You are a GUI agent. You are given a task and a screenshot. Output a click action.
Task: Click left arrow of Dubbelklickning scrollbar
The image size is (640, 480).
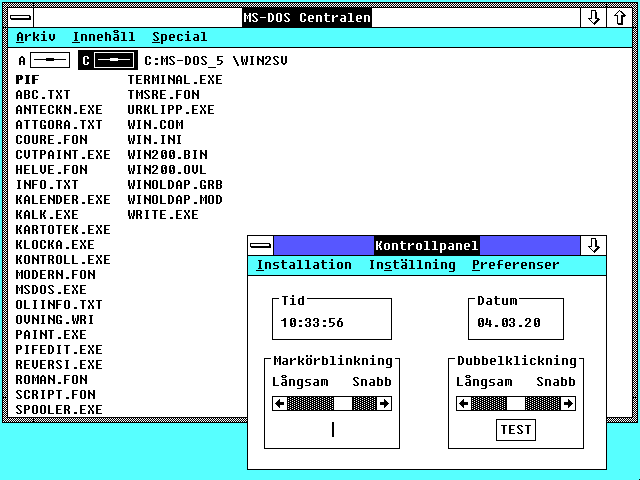[x=464, y=404]
